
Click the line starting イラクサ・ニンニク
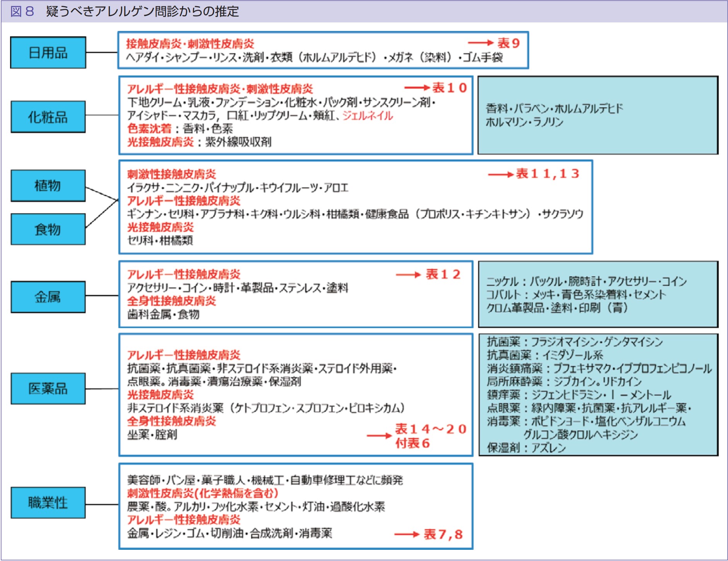(x=238, y=188)
